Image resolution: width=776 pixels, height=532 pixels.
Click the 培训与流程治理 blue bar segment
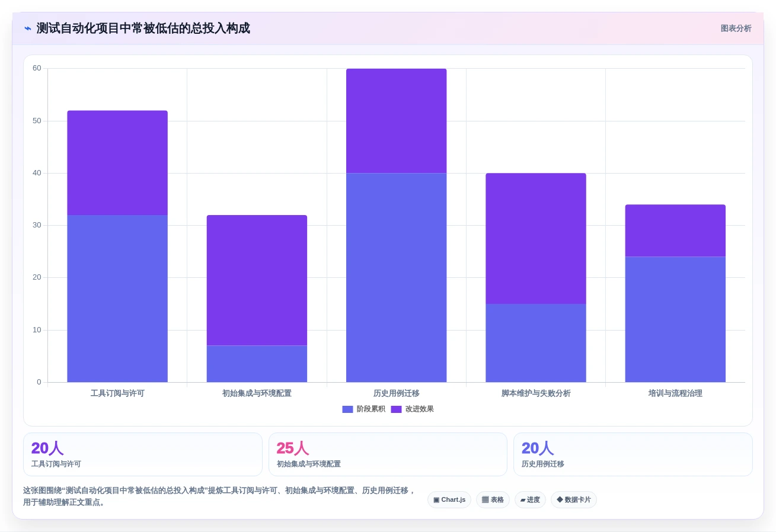click(675, 319)
